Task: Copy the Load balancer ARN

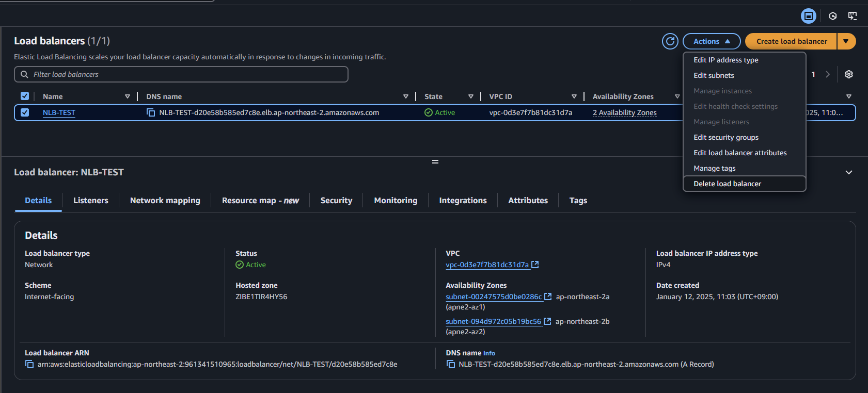Action: pos(29,364)
